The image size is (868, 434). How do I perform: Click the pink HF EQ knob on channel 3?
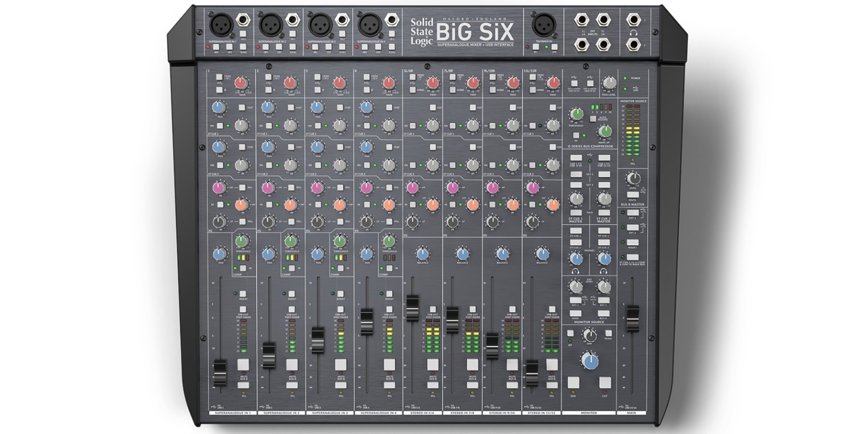[x=317, y=188]
